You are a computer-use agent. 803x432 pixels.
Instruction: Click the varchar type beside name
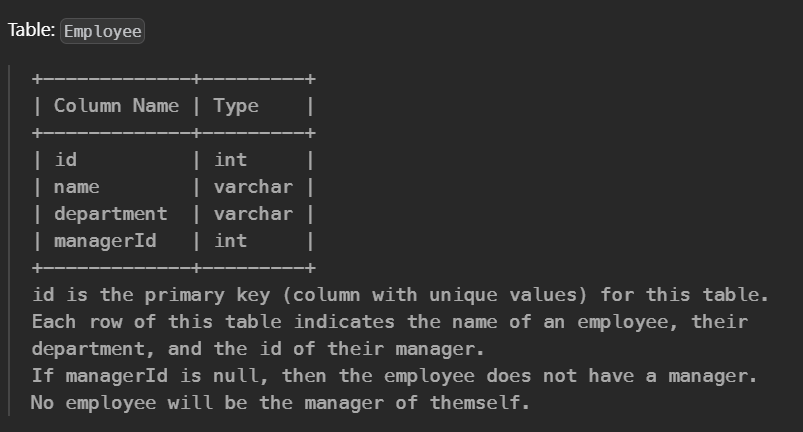point(253,187)
